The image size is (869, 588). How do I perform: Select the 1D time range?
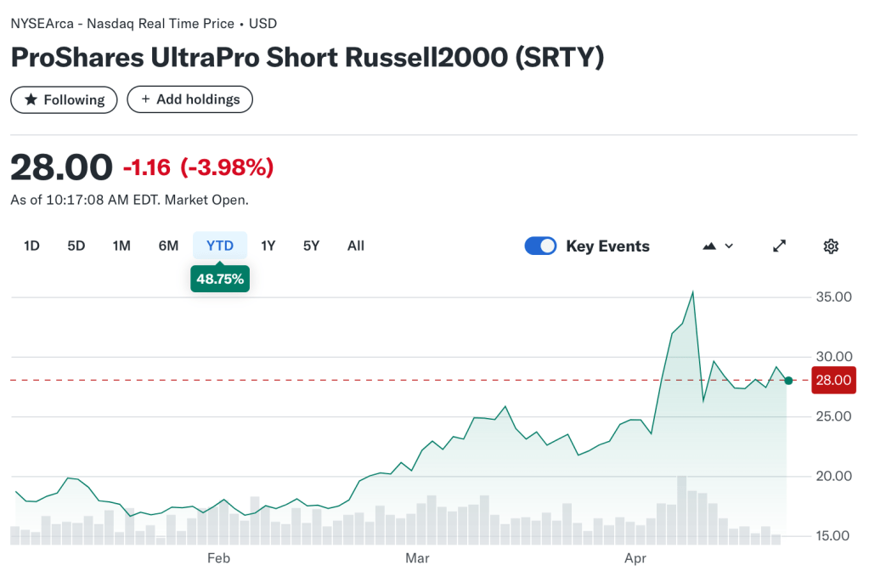coord(31,246)
